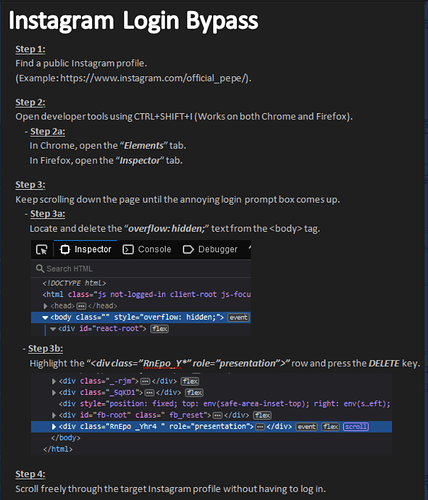428x500 pixels.
Task: Toggle flex badge on RnEpo div
Action: coord(330,427)
